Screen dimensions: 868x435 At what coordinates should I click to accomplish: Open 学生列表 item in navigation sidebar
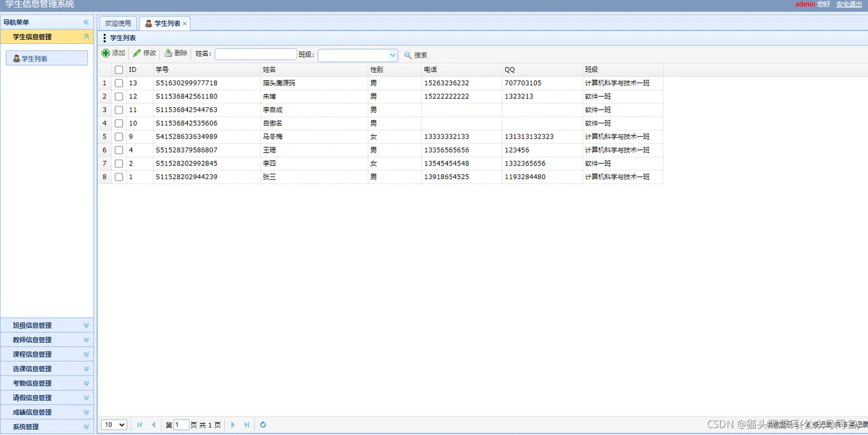46,59
